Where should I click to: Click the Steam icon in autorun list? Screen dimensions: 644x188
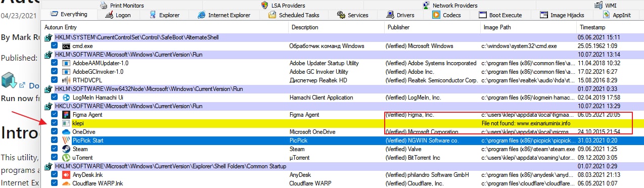point(66,149)
